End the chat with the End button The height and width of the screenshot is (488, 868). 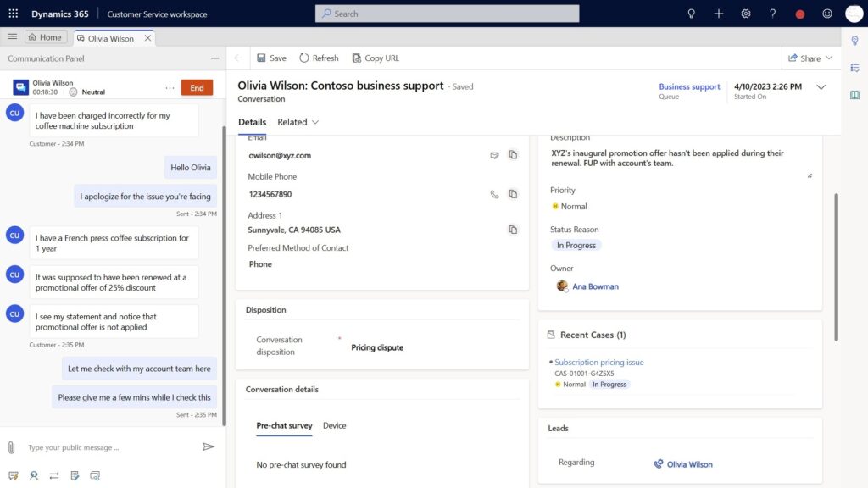197,87
